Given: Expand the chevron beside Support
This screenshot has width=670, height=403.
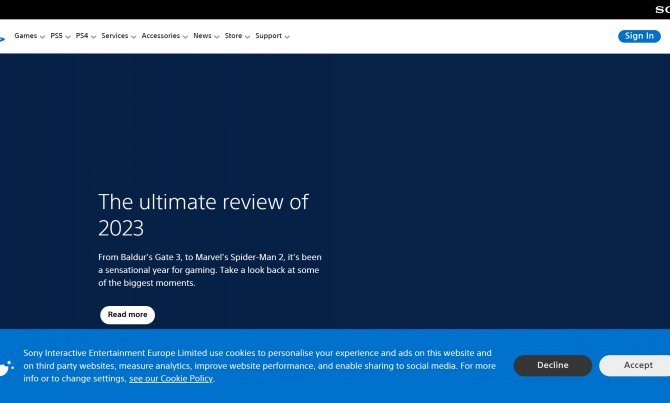Looking at the screenshot, I should pyautogui.click(x=287, y=37).
